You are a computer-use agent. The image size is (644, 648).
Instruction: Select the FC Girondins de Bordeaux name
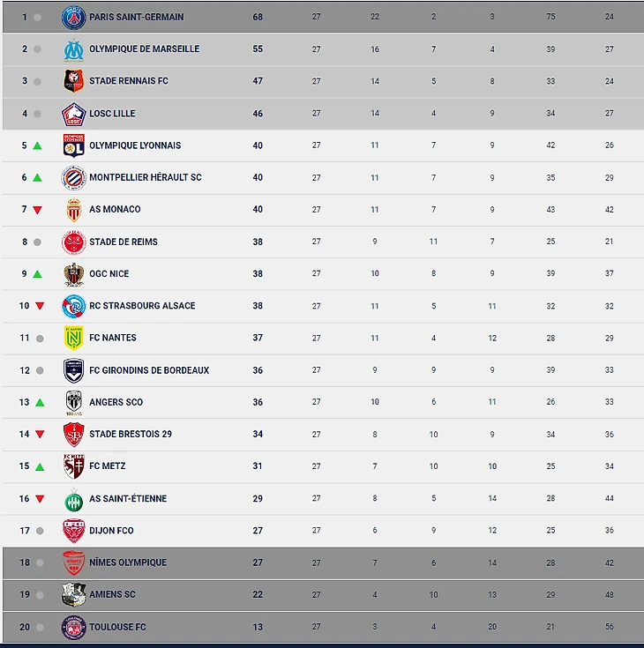pos(149,370)
